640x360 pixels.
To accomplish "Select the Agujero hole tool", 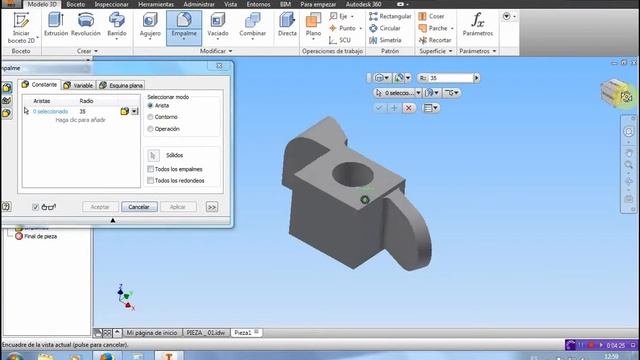I will click(x=150, y=26).
